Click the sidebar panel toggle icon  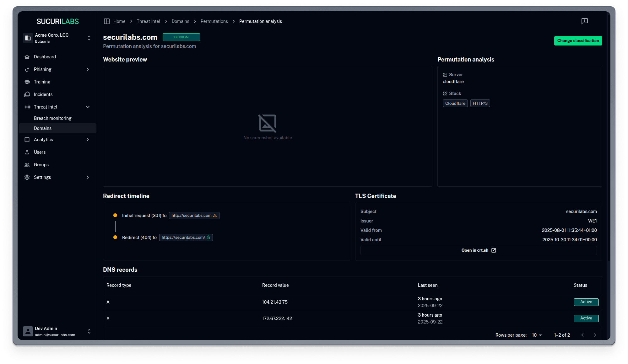[107, 21]
